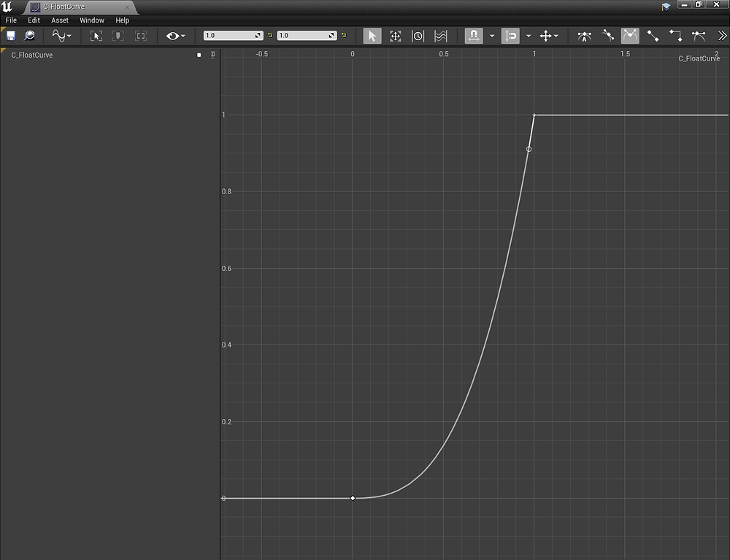Click the first 1.0 snap input field

230,34
